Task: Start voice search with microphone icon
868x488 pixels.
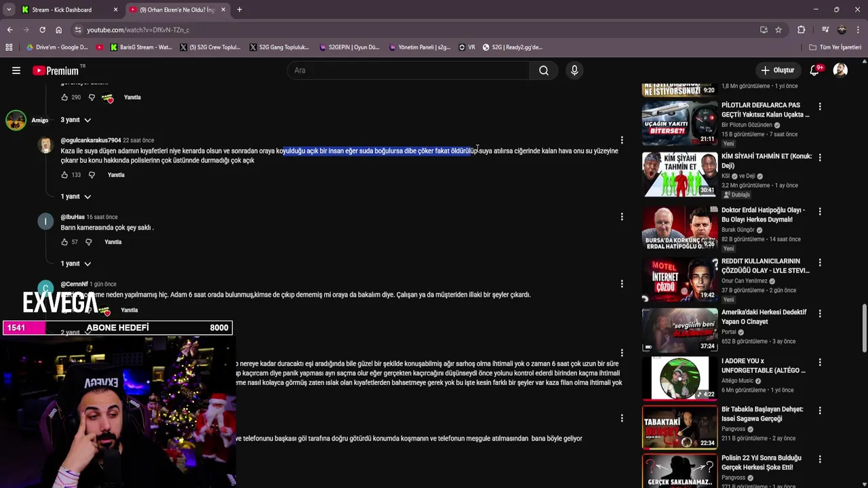Action: (574, 70)
